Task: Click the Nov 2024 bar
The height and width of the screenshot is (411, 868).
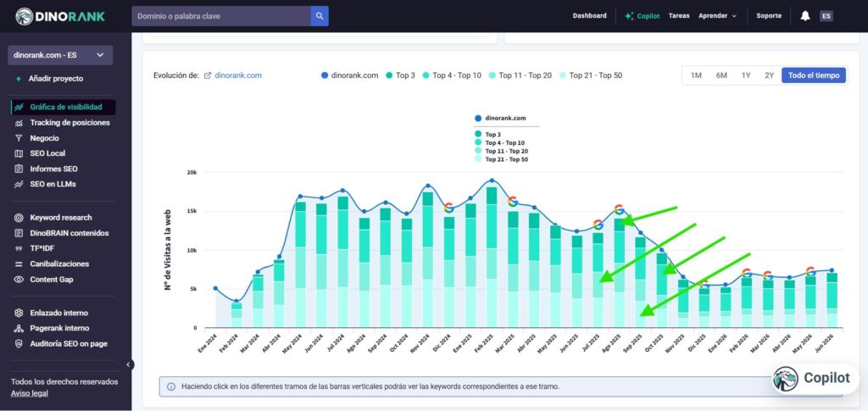Action: click(x=428, y=259)
